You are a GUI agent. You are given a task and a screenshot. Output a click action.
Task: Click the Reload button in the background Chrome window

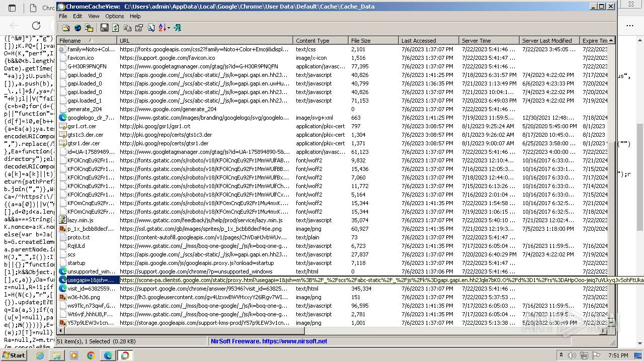[36, 25]
